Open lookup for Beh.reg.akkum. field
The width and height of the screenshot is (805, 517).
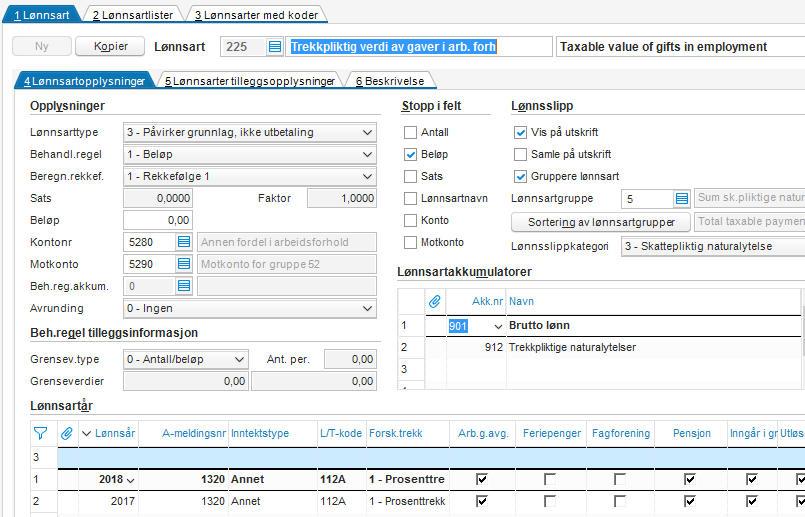pyautogui.click(x=183, y=286)
